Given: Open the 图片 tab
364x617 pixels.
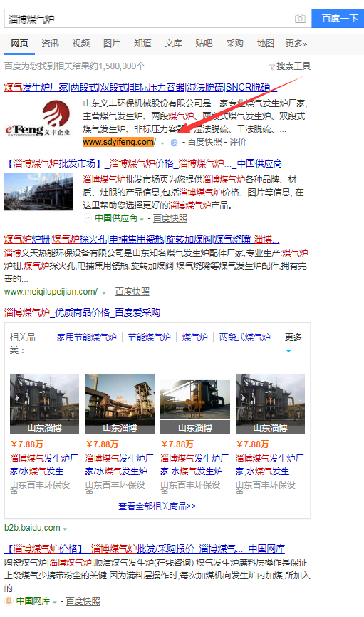Looking at the screenshot, I should pos(112,44).
